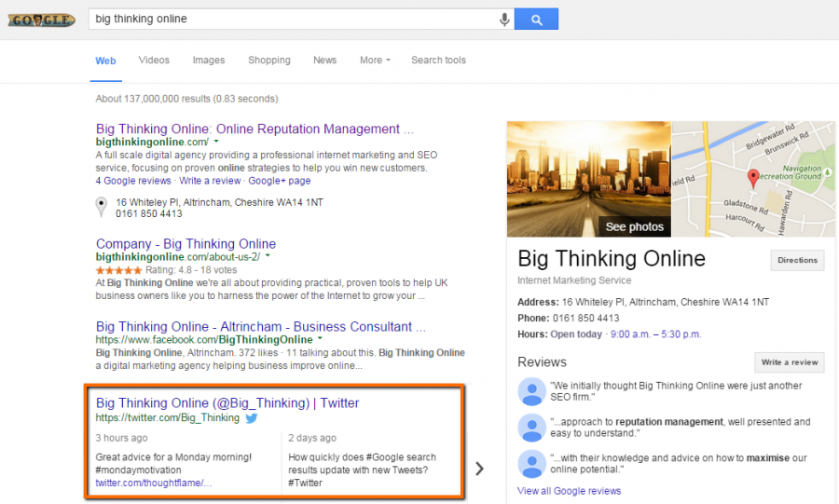This screenshot has height=504, width=839.
Task: Click red location marker on map
Action: (x=753, y=178)
